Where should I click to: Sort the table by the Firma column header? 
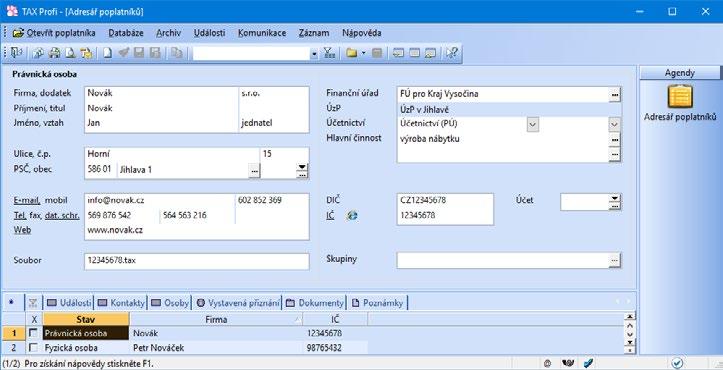216,319
